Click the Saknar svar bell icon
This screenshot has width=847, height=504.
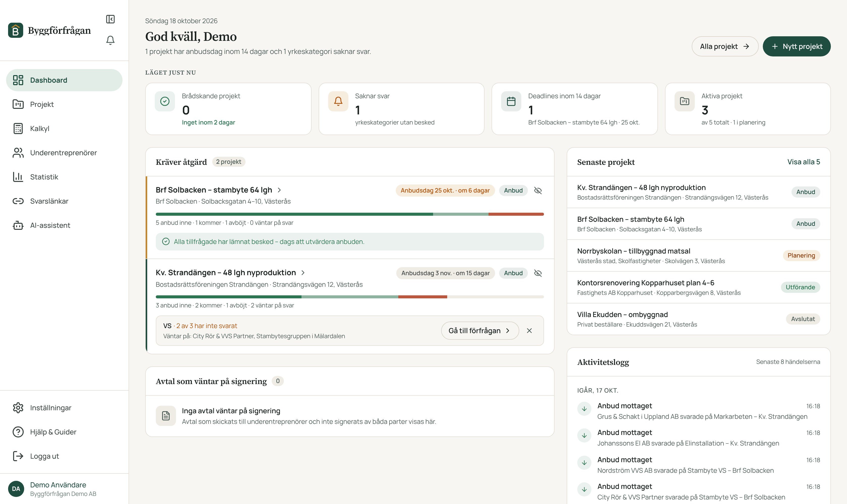click(x=338, y=101)
